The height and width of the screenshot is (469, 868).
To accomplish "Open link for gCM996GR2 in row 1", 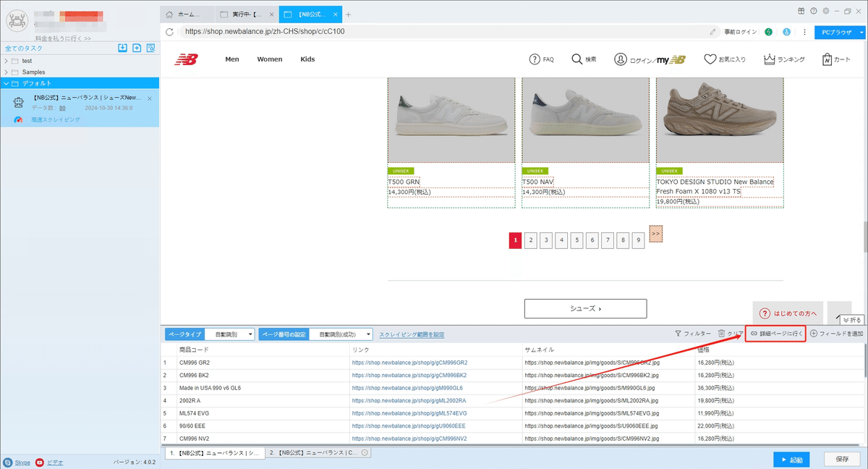I will pos(409,363).
